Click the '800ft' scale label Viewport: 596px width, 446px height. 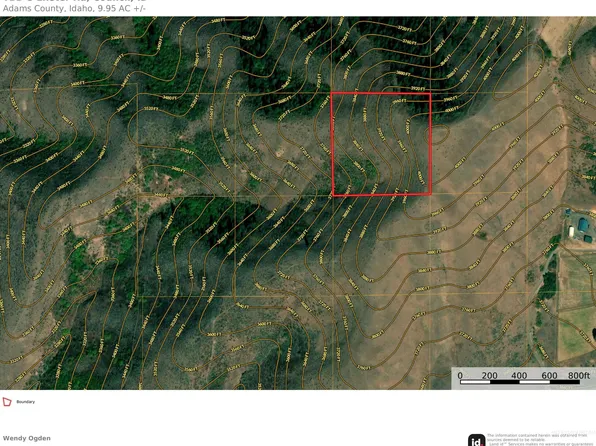coord(579,375)
